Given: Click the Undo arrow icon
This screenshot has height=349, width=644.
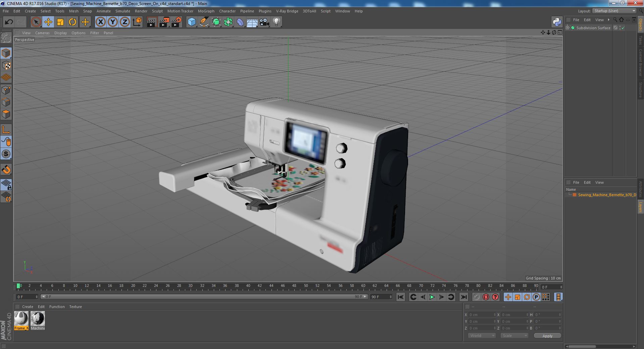Looking at the screenshot, I should click(x=9, y=22).
